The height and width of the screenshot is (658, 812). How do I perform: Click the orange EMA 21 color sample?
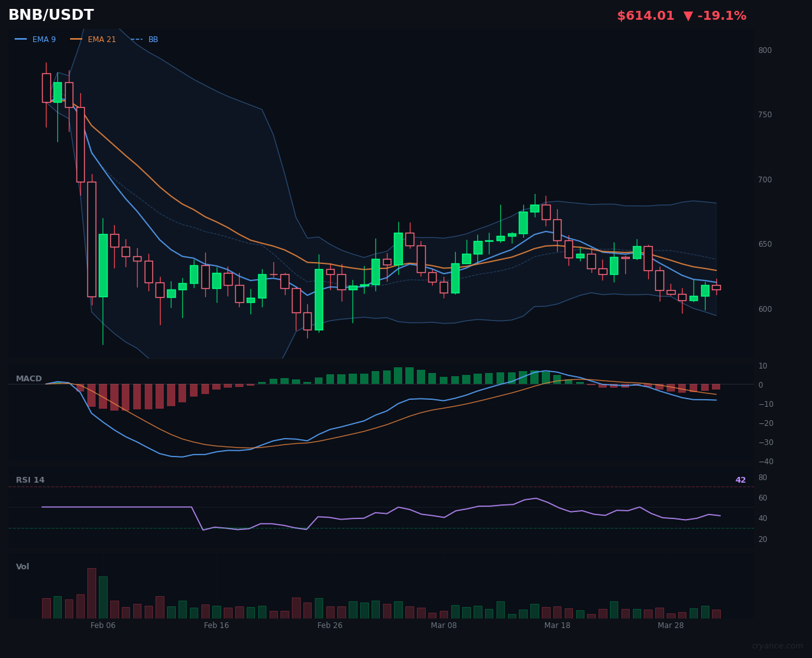pos(75,39)
